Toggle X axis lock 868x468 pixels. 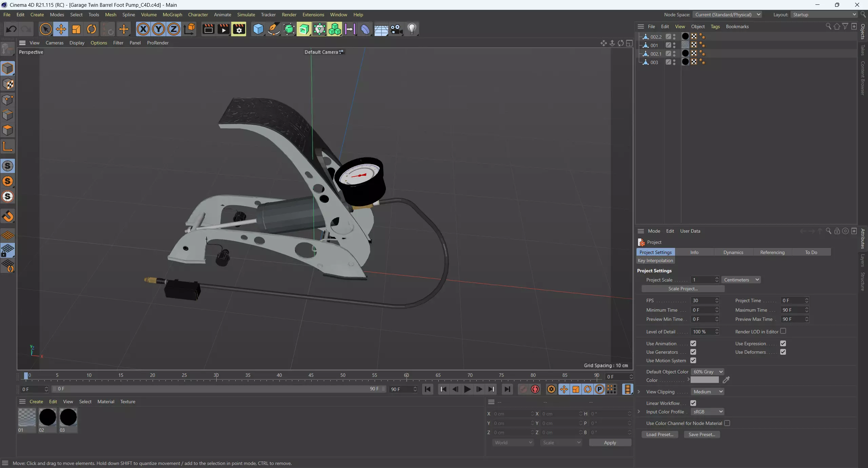point(143,29)
